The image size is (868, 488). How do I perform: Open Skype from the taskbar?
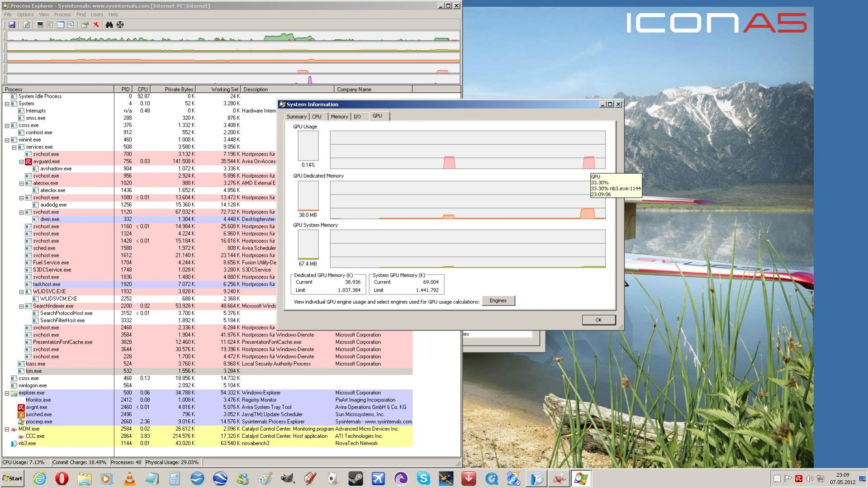(423, 479)
